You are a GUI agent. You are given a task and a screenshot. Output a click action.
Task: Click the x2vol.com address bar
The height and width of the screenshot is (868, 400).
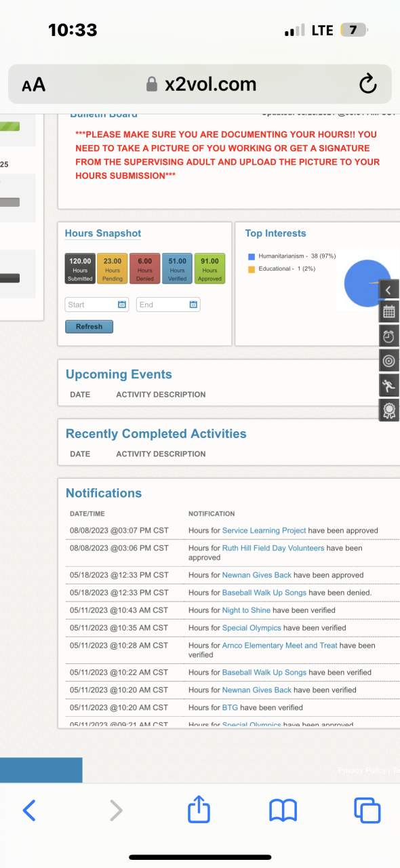coord(200,84)
